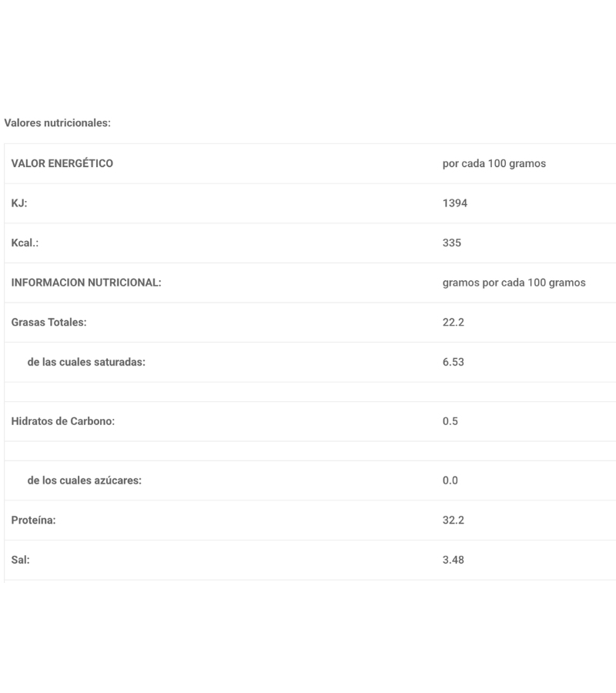Click the 335 kcal value
This screenshot has height=693, width=616.
point(452,243)
